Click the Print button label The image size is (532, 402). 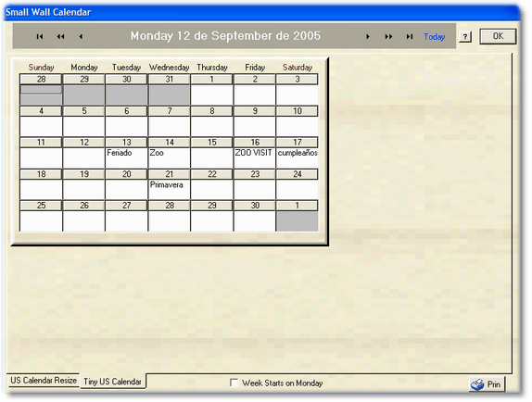pyautogui.click(x=494, y=384)
